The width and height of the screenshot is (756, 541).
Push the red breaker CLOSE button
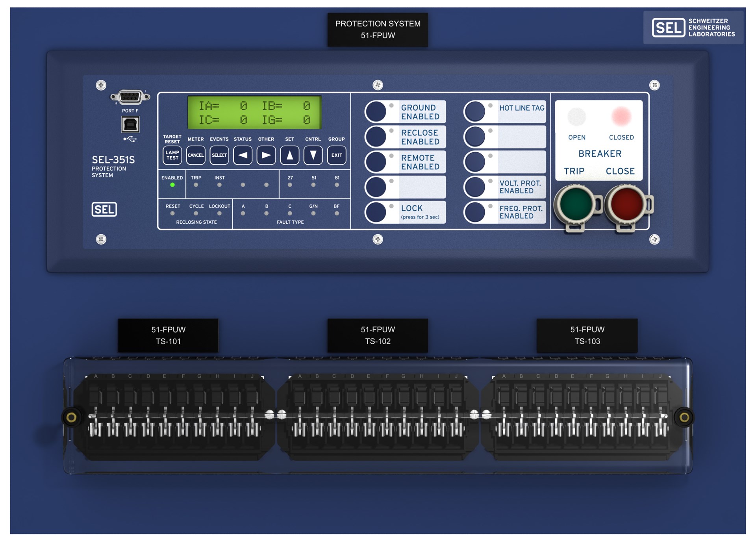click(626, 204)
